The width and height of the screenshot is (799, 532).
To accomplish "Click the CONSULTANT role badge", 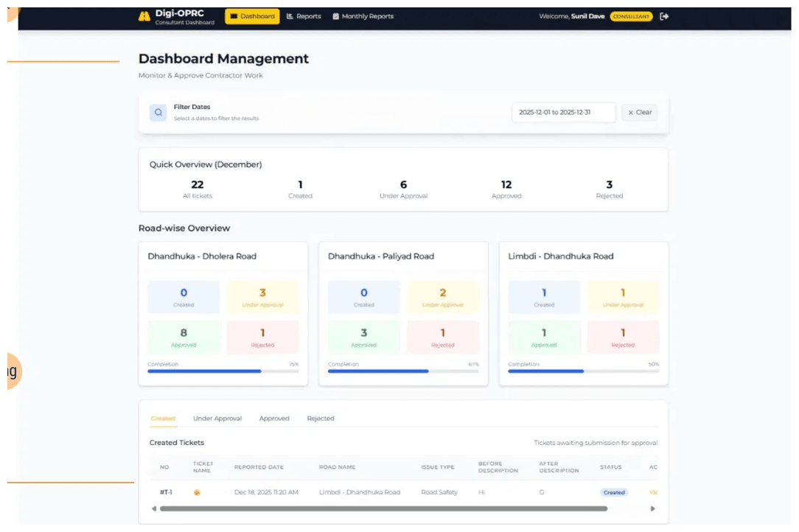I will point(632,16).
